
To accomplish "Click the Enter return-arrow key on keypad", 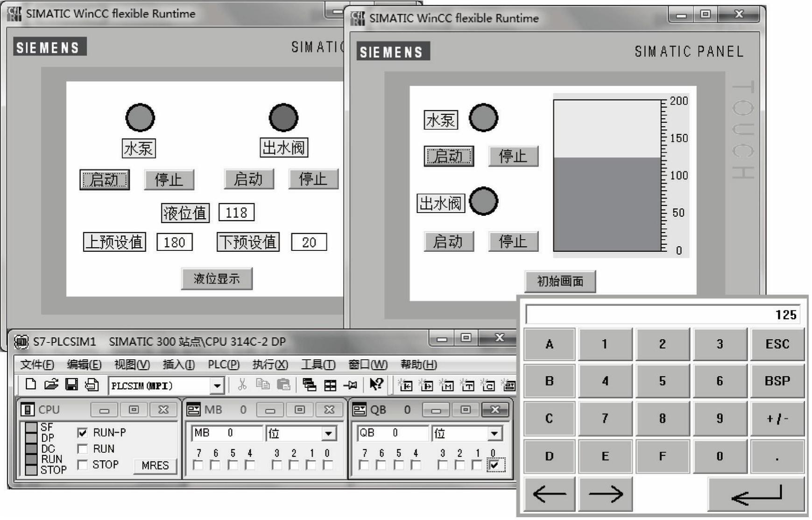I will tap(756, 494).
